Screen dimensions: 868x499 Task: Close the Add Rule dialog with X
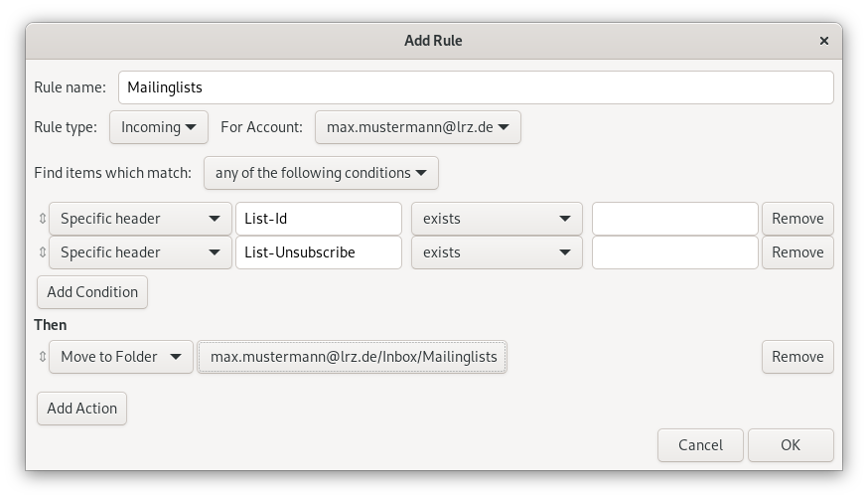[x=823, y=41]
